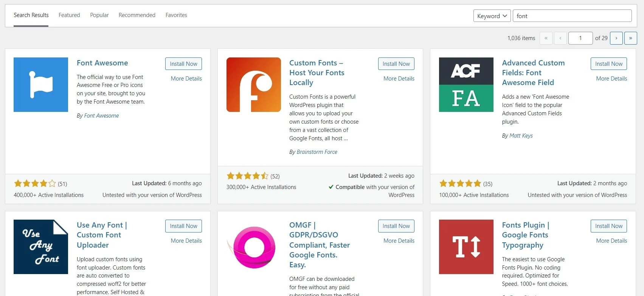Screen dimensions: 644x296
Task: Install Use Any Font plugin
Action: click(183, 226)
